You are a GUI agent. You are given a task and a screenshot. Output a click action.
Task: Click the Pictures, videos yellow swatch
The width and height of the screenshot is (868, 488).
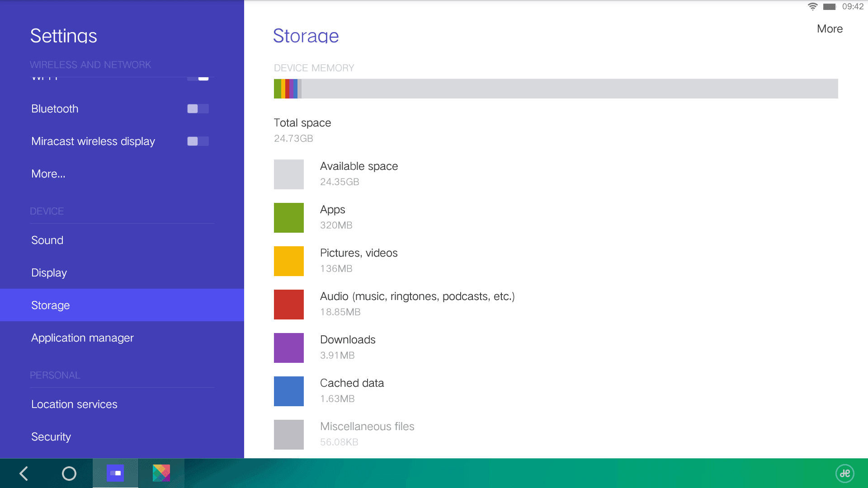[x=289, y=261]
